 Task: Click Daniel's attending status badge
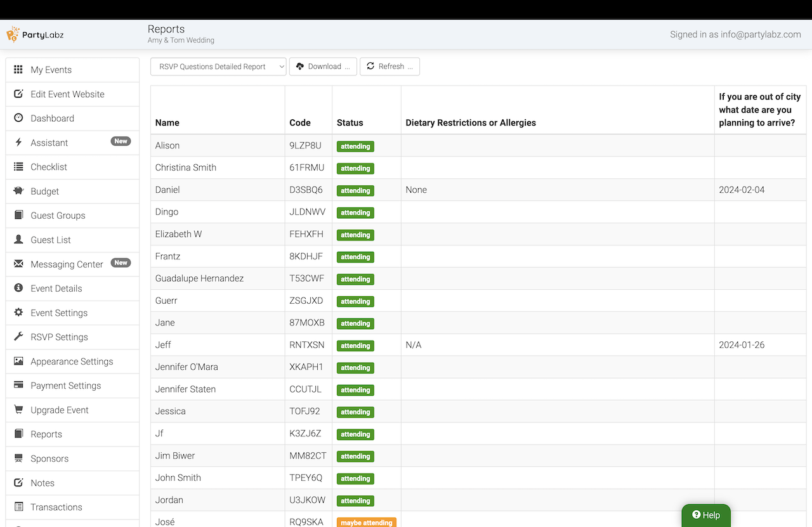point(355,190)
